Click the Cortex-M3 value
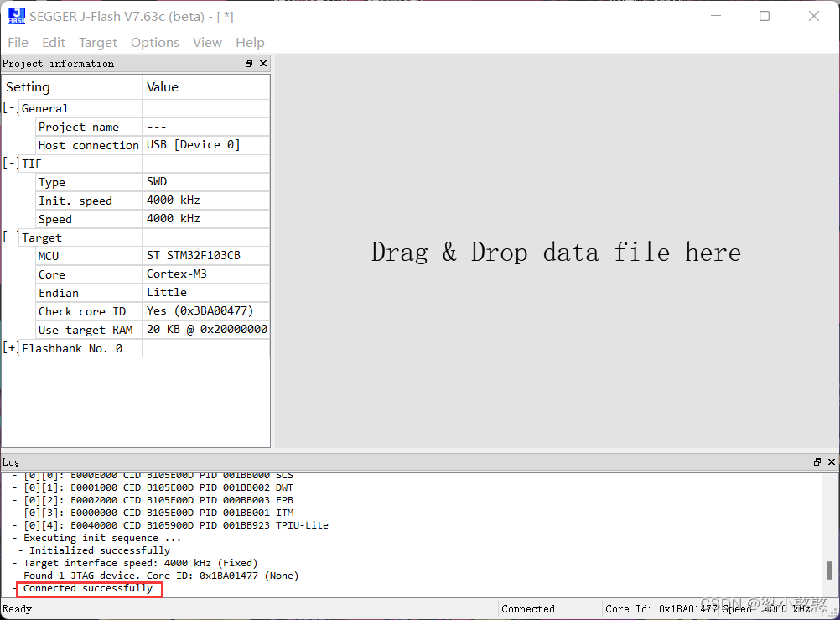The width and height of the screenshot is (840, 620). (177, 274)
